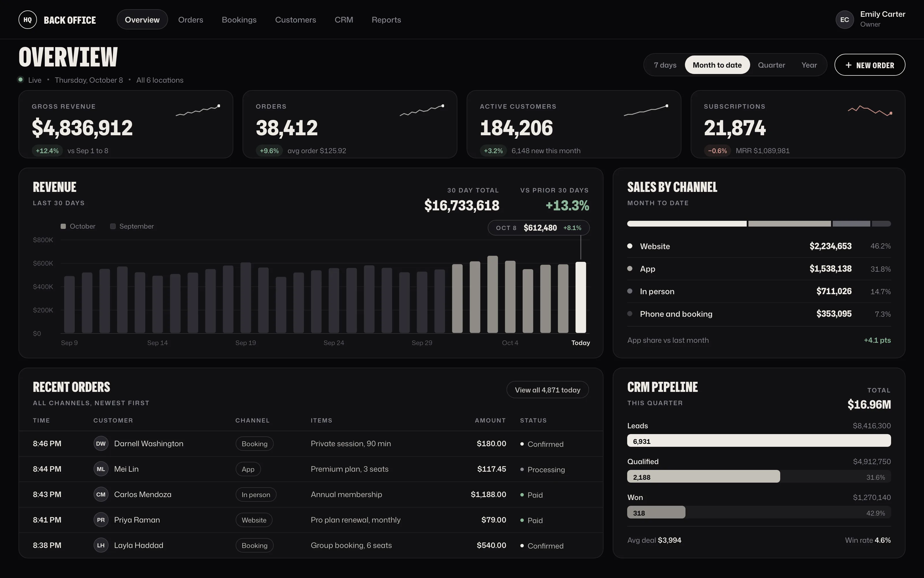This screenshot has width=924, height=578.
Task: Click the Website channel row
Action: coord(759,246)
